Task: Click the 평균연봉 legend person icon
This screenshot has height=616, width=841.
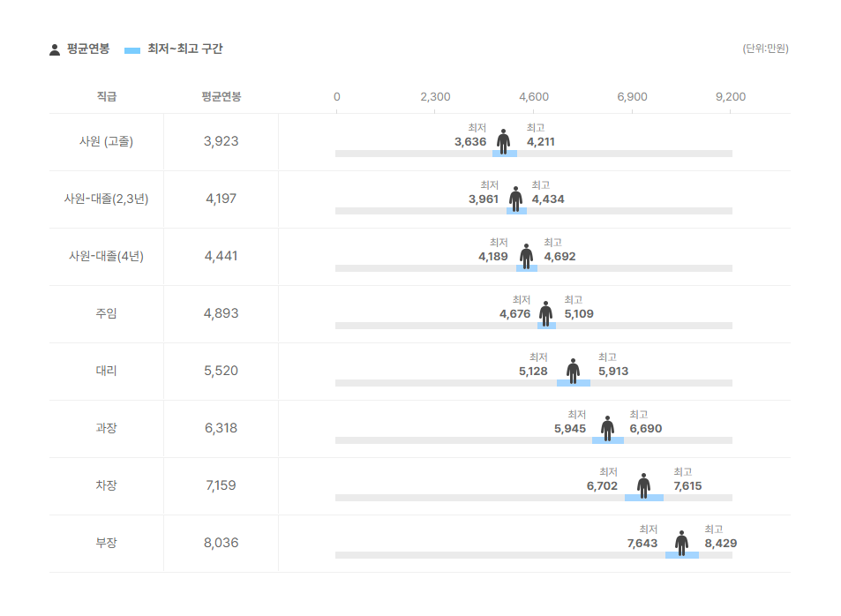Action: [x=55, y=50]
